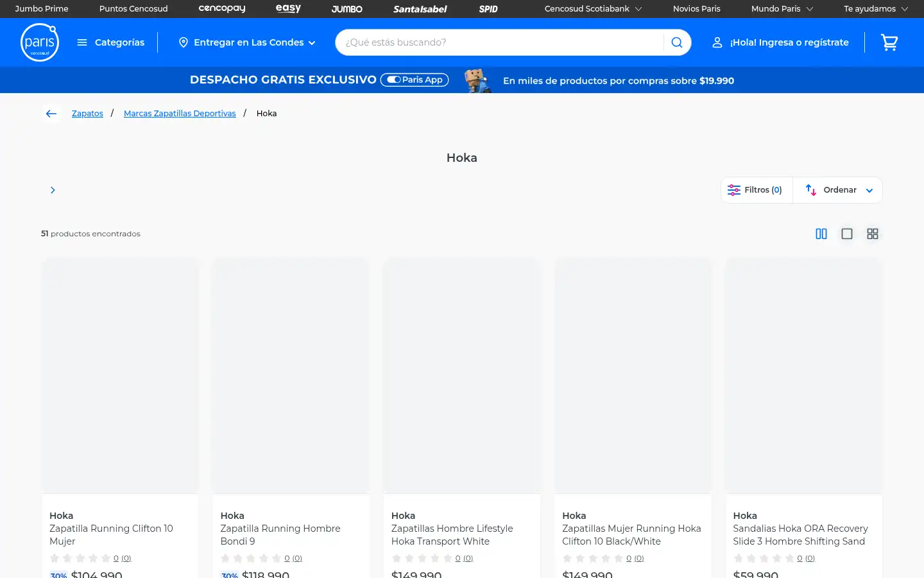Viewport: 924px width, 578px height.
Task: Focus the search input field
Action: coord(501,42)
